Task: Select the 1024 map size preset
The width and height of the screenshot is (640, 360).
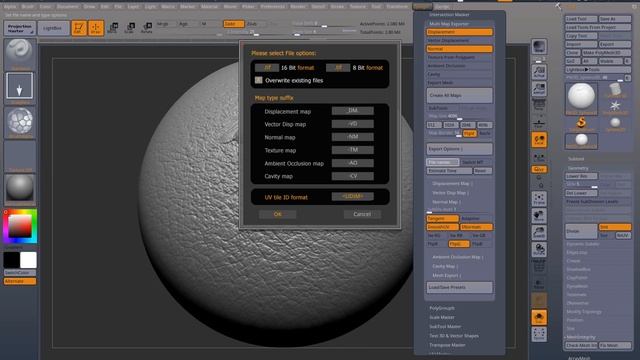Action: pyautogui.click(x=450, y=125)
